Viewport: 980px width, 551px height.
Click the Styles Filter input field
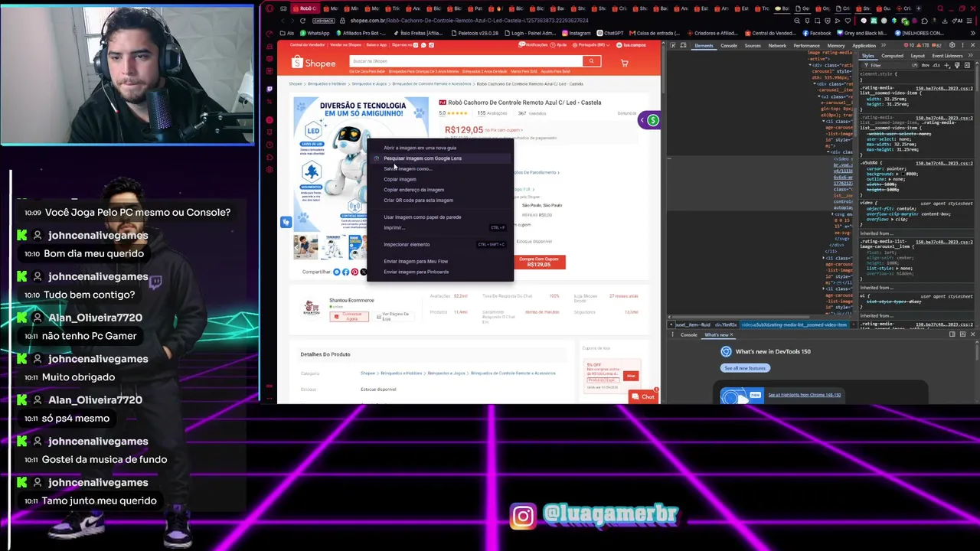(x=888, y=65)
